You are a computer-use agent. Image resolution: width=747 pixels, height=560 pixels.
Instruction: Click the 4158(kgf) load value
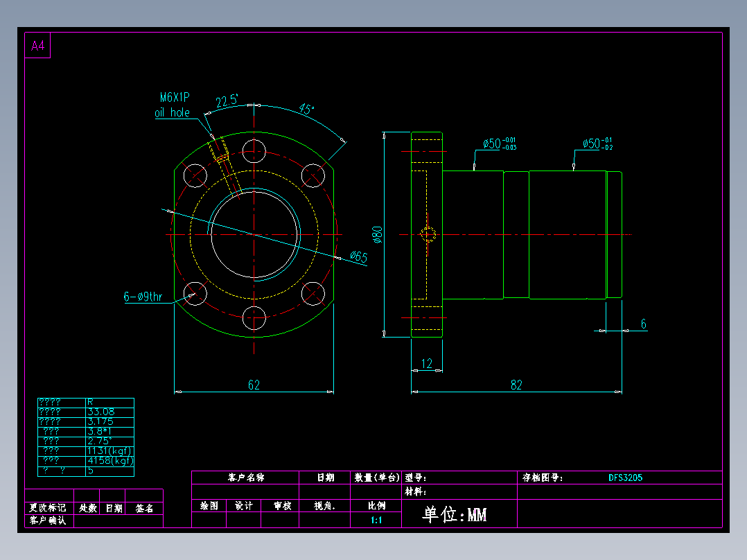click(110, 460)
